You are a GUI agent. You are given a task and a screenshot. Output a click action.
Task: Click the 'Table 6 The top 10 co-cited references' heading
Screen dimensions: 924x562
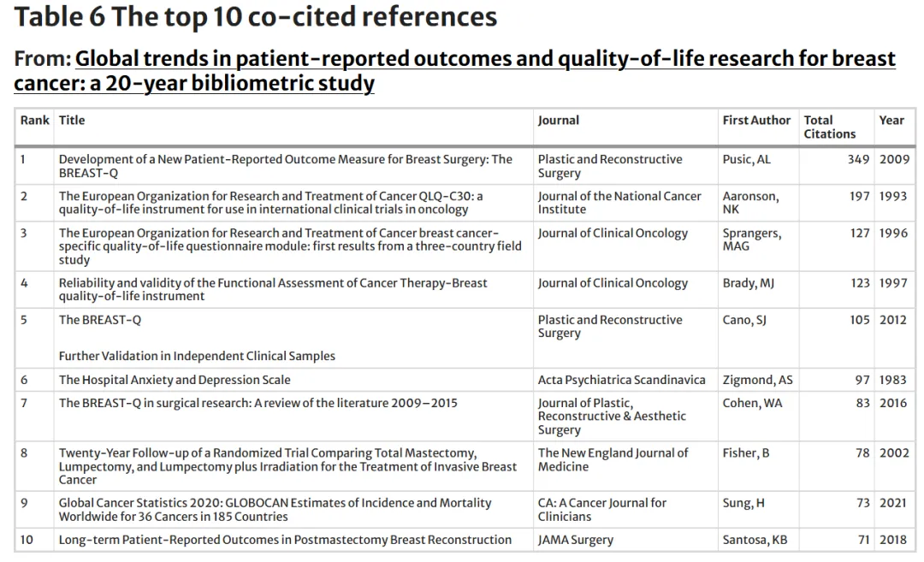coord(256,16)
